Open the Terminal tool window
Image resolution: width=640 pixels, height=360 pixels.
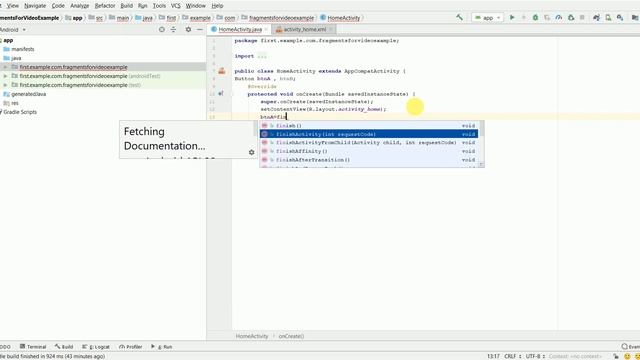tap(33, 347)
